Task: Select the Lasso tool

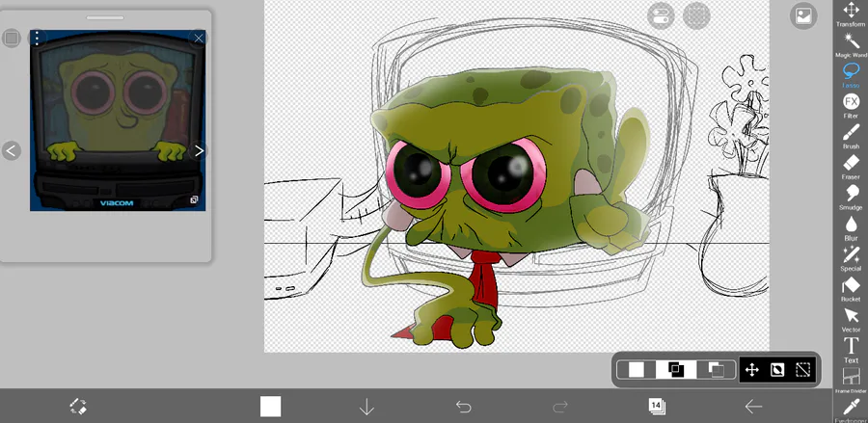Action: pyautogui.click(x=851, y=76)
